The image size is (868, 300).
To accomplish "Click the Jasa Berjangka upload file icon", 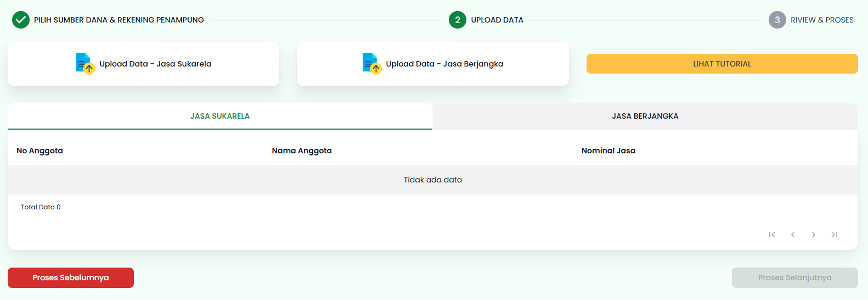I will tap(371, 64).
